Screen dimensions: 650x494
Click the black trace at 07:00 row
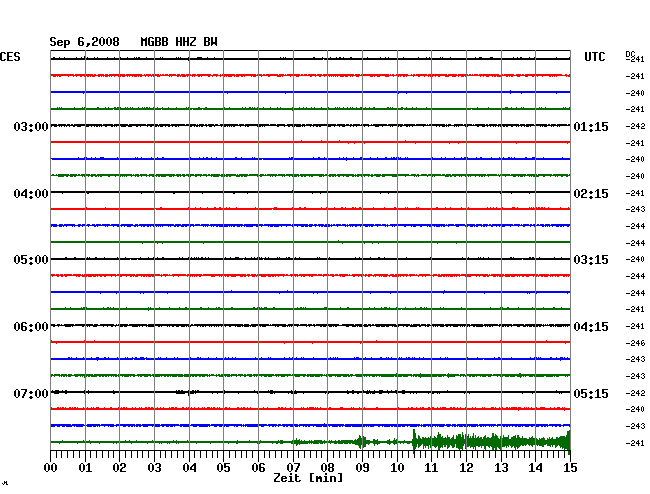tap(310, 392)
